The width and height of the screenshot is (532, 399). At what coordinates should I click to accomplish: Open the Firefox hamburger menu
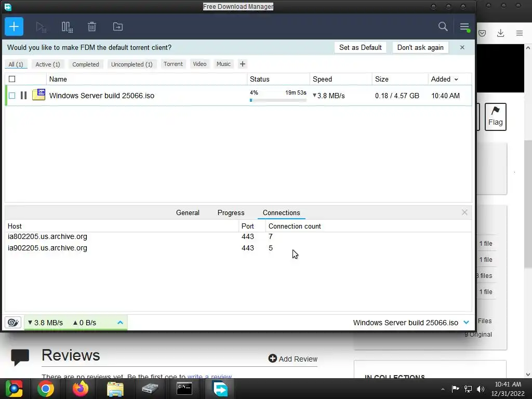tap(520, 33)
